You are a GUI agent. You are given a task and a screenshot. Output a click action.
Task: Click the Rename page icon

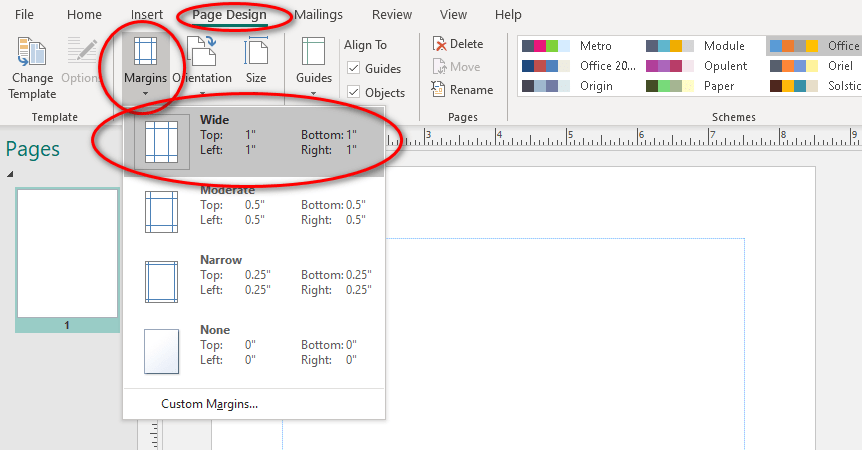[440, 90]
